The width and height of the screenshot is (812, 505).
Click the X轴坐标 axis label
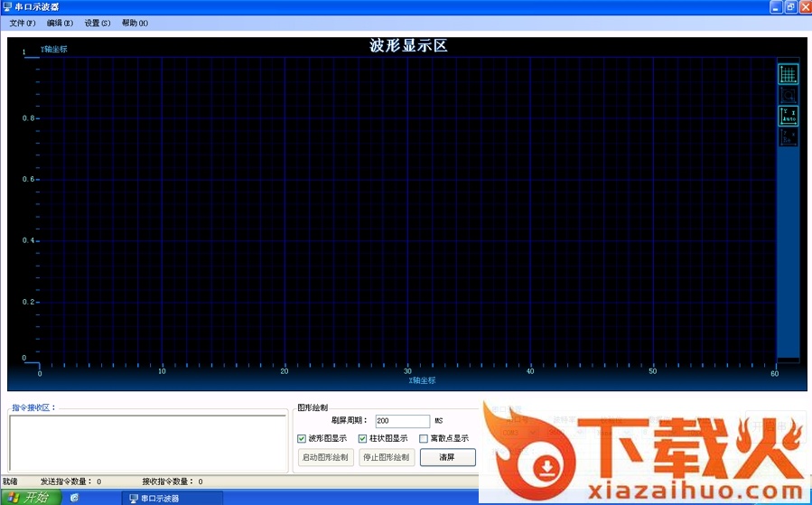[422, 380]
